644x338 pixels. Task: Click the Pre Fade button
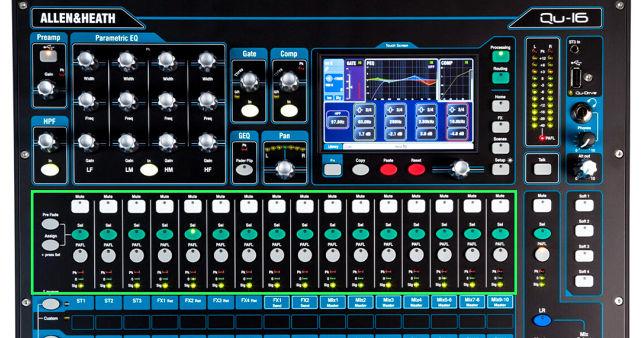point(50,224)
